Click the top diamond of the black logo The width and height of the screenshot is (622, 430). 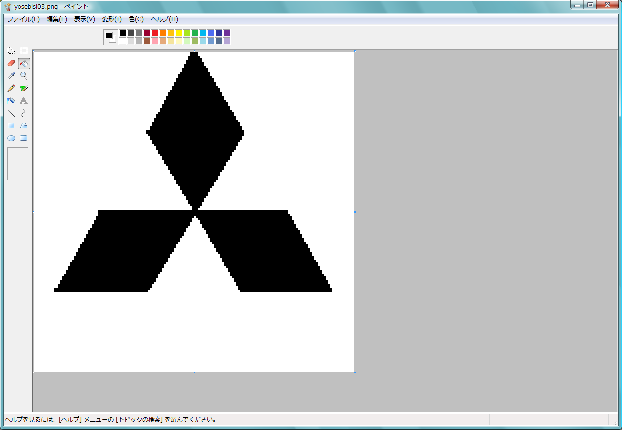[195, 131]
